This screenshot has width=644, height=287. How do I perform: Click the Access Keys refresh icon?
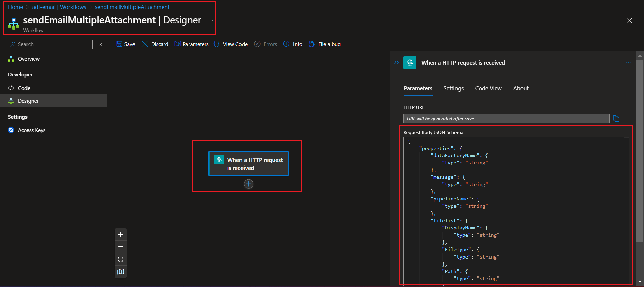point(11,130)
